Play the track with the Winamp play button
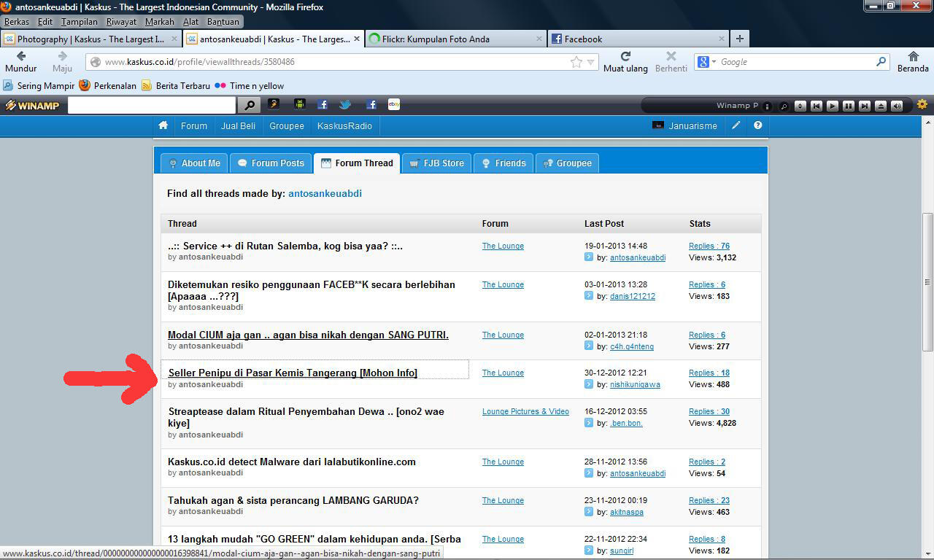The height and width of the screenshot is (560, 934). coord(833,106)
